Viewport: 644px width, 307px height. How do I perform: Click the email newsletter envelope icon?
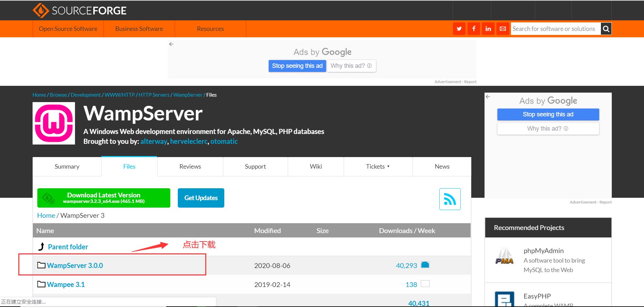(x=503, y=29)
